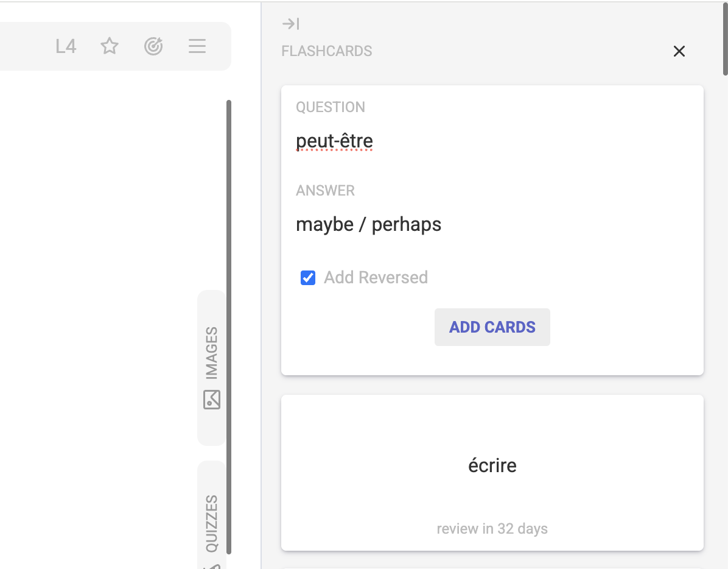Viewport: 728px width, 569px height.
Task: Open the hamburger menu icon
Action: tap(197, 46)
